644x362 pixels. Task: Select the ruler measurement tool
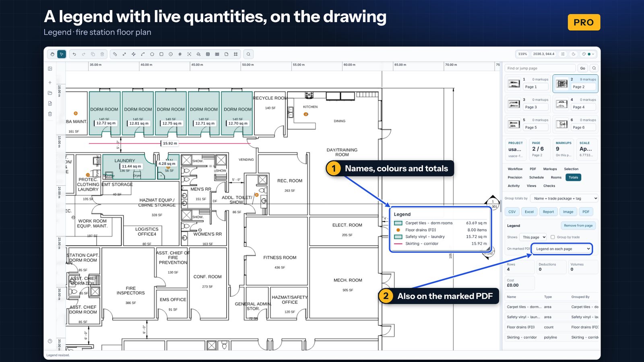tap(115, 54)
